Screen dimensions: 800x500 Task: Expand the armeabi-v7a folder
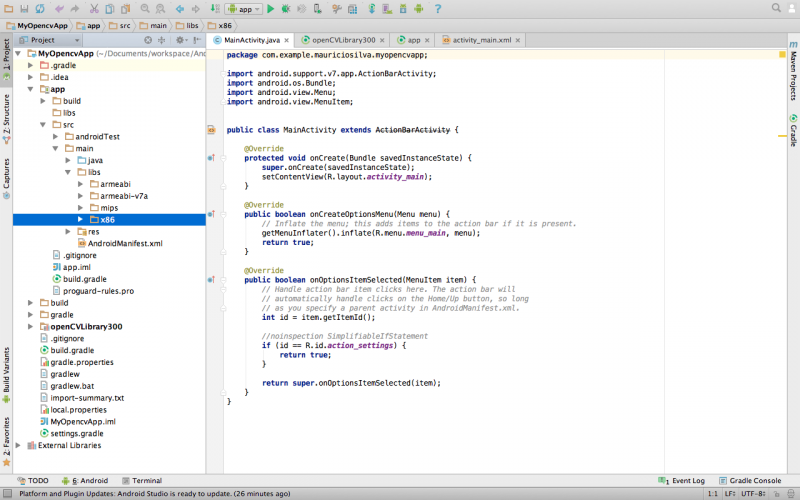[80, 196]
